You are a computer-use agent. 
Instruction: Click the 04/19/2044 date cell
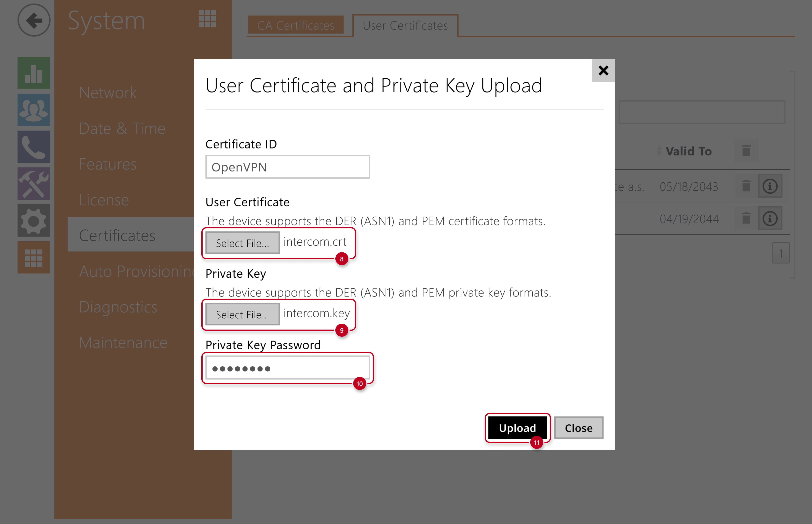(x=689, y=219)
